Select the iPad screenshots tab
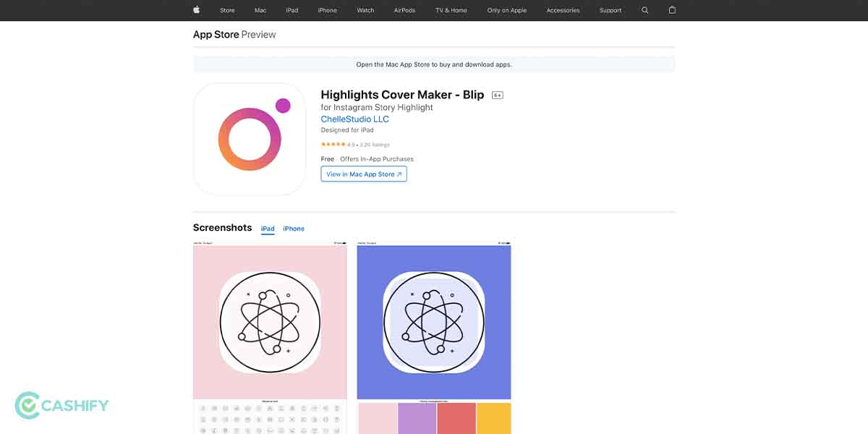The image size is (868, 434). click(268, 228)
